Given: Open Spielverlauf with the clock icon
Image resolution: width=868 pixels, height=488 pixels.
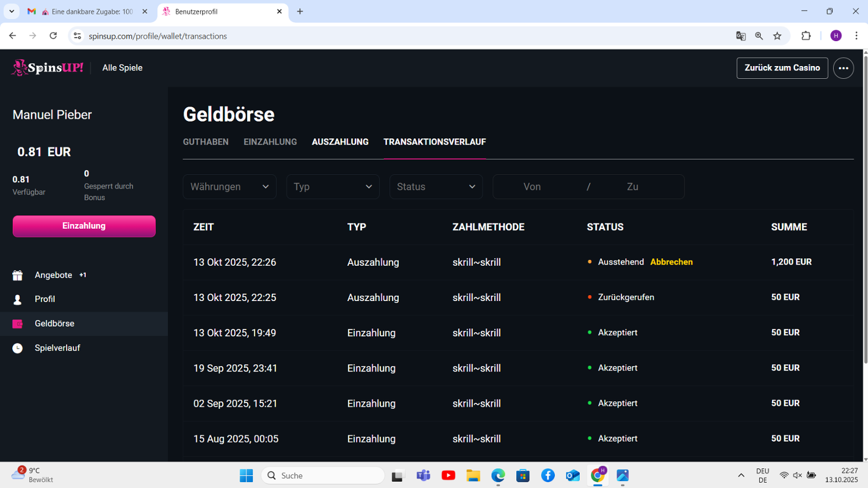Looking at the screenshot, I should [57, 348].
